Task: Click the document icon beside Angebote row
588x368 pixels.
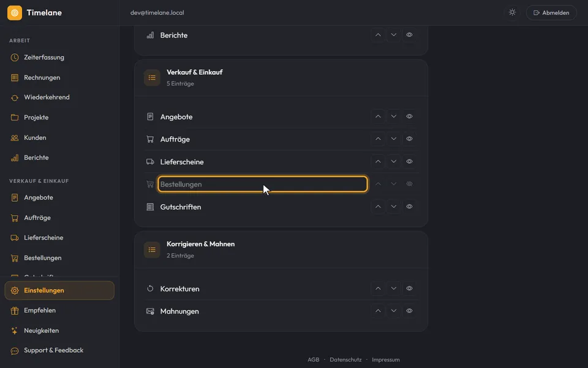Action: [150, 117]
